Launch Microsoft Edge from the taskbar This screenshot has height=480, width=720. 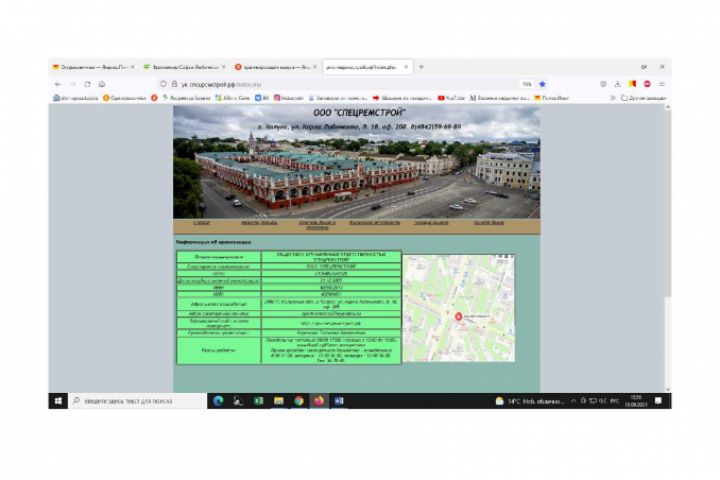click(x=218, y=401)
